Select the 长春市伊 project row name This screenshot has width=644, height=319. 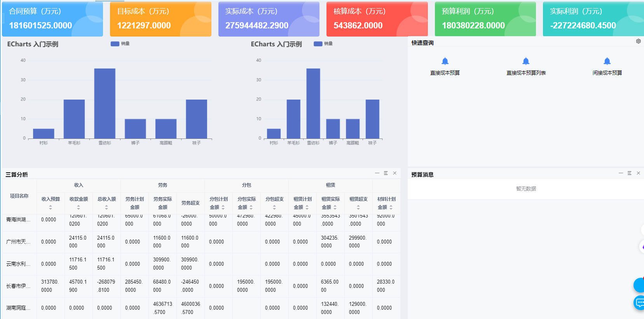pos(18,286)
